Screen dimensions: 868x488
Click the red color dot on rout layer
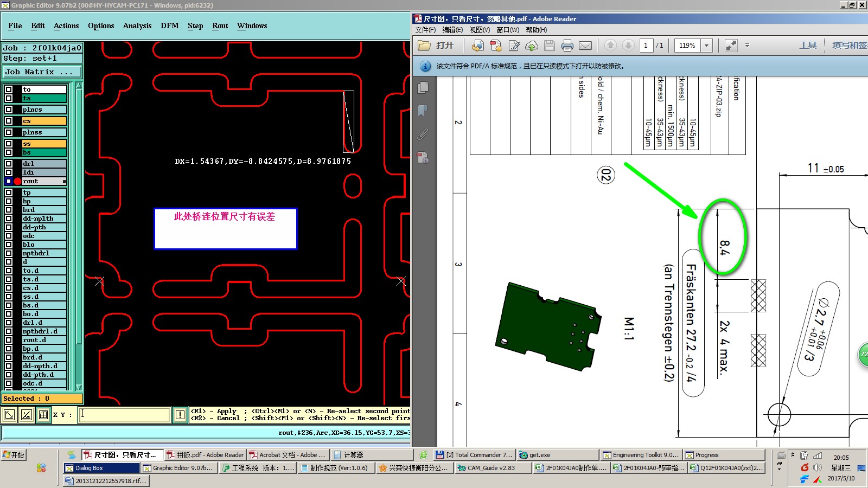(17, 181)
